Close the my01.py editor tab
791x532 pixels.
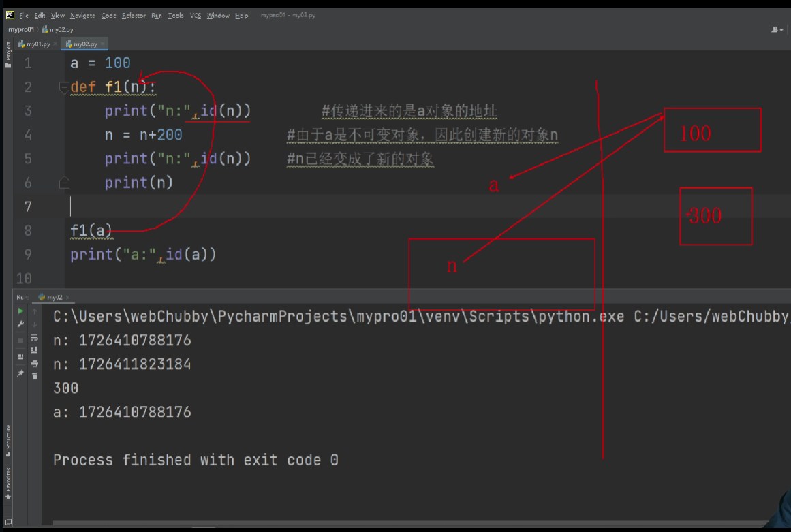[55, 44]
